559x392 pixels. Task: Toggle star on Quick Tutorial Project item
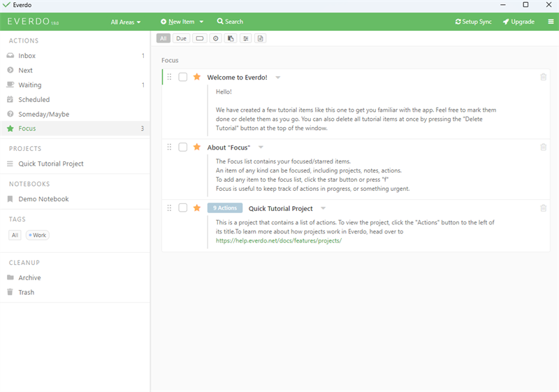coord(197,208)
